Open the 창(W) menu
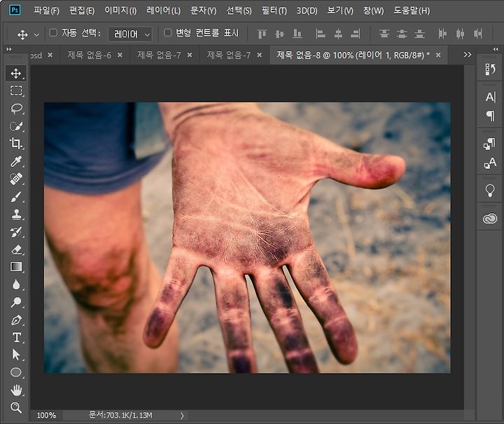This screenshot has width=504, height=424. click(373, 11)
